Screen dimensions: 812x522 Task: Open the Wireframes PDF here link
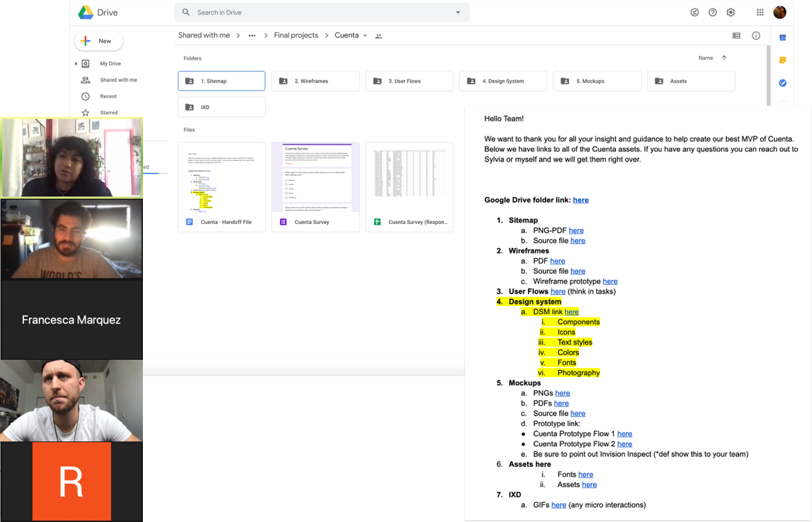[x=557, y=261]
